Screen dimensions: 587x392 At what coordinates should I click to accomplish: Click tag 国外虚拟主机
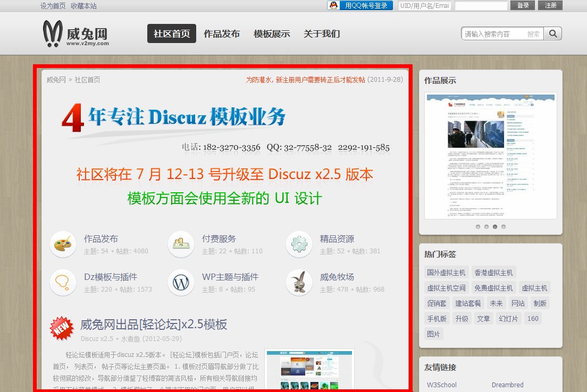point(446,272)
